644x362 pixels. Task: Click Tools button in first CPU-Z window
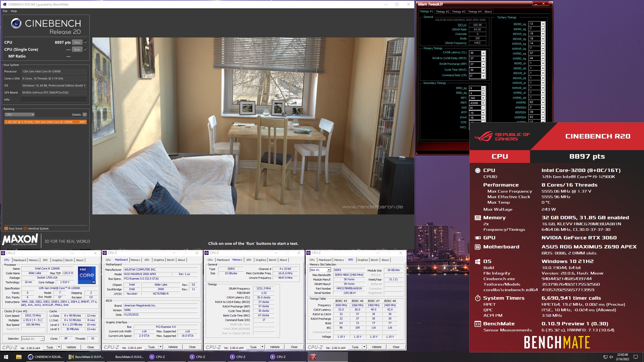tap(50, 347)
